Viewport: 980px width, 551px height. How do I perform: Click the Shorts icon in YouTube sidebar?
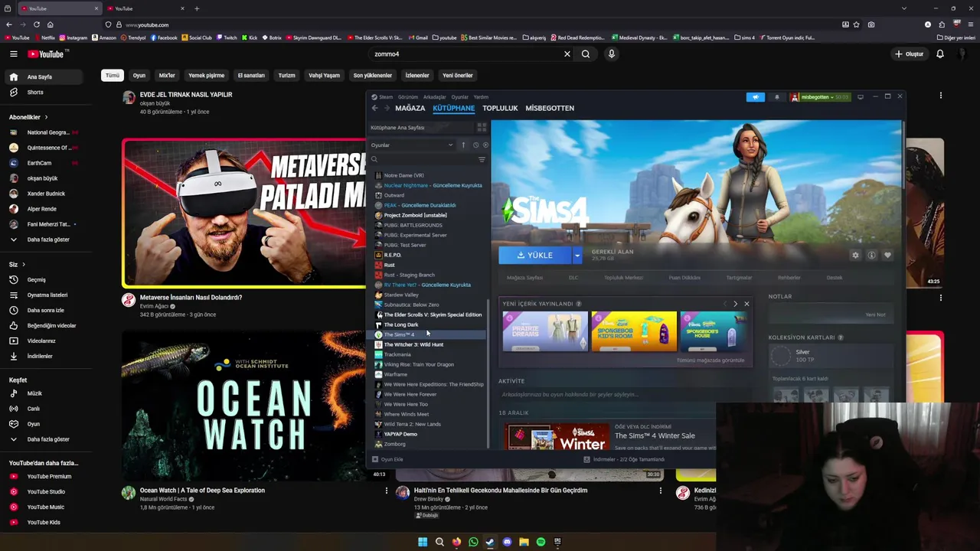pos(13,92)
